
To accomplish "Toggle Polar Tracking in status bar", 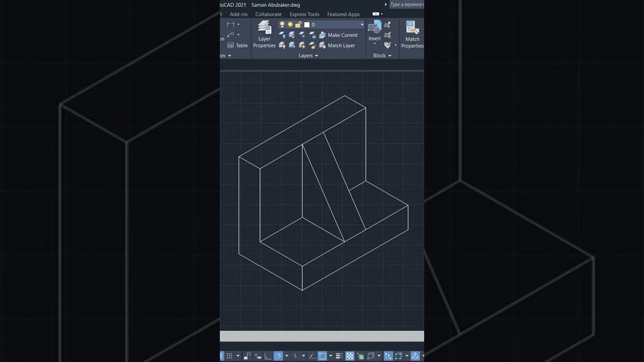I will pos(278,356).
